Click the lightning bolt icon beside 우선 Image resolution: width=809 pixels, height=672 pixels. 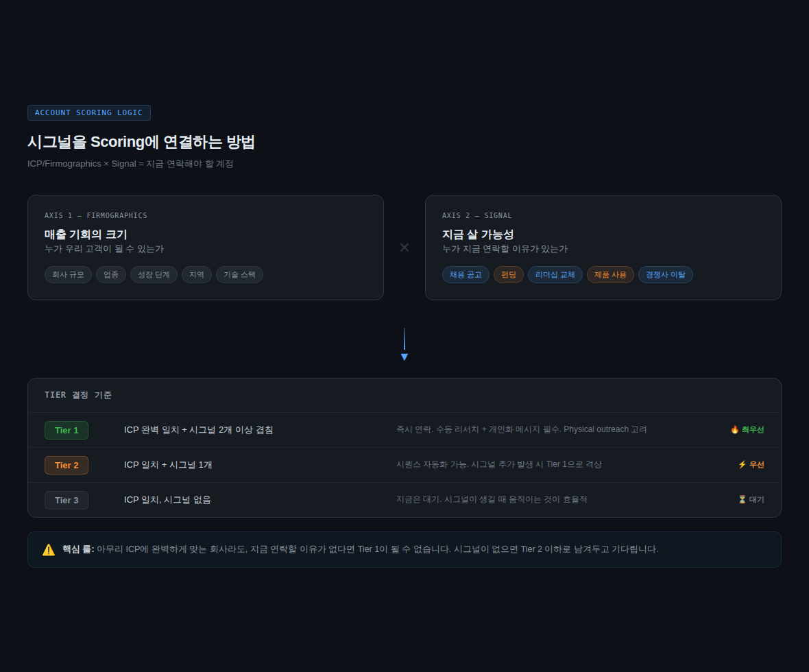(x=742, y=465)
